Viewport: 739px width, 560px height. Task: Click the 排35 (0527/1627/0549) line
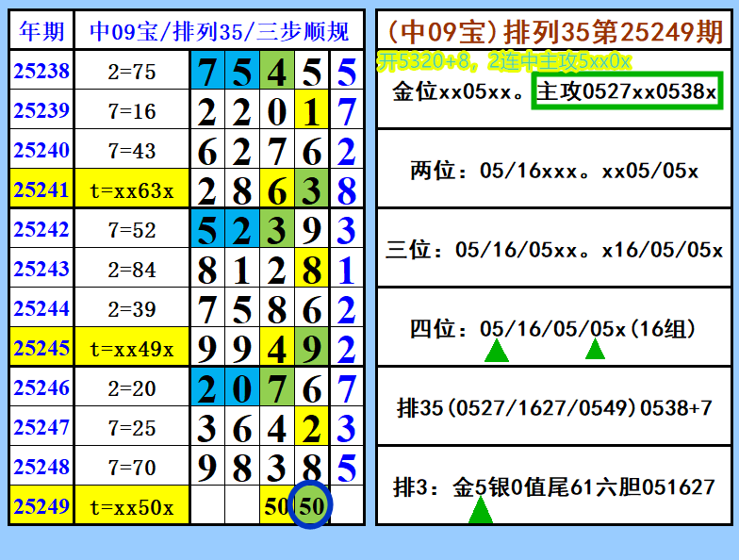(x=554, y=407)
